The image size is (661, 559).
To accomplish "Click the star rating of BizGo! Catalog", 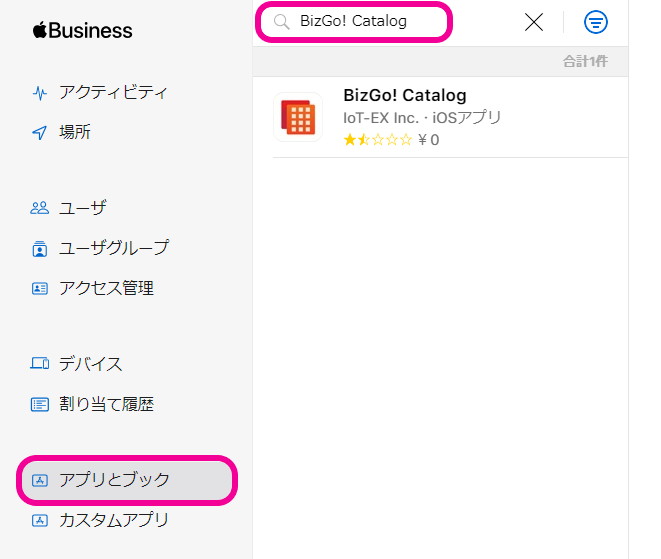I will 377,140.
